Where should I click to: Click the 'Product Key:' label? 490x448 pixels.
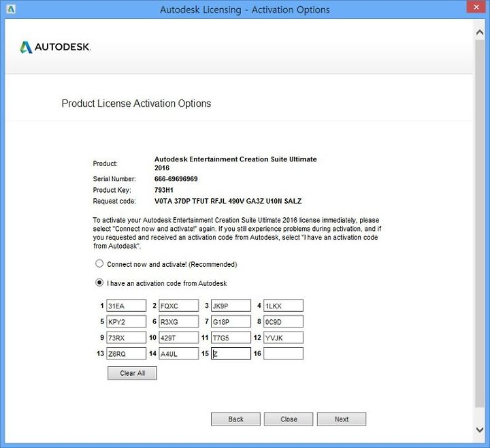112,190
